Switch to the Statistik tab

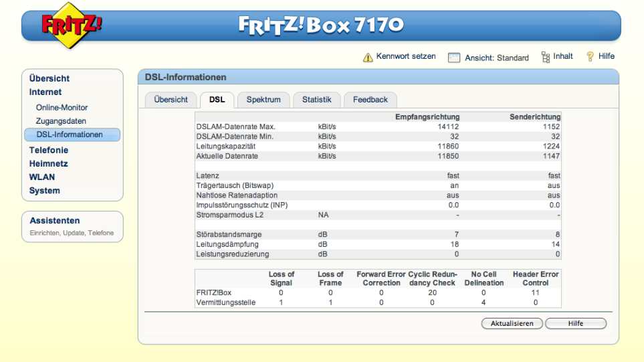tap(317, 100)
